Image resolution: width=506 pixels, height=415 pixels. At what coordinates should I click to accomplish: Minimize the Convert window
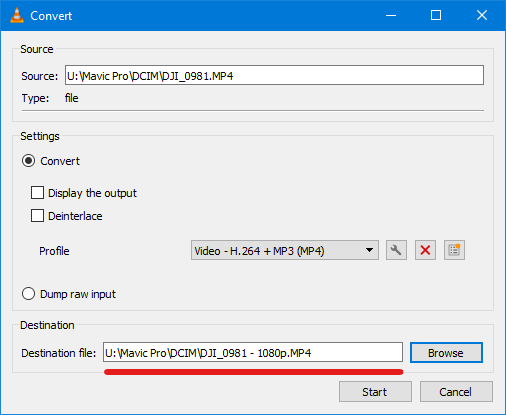391,15
